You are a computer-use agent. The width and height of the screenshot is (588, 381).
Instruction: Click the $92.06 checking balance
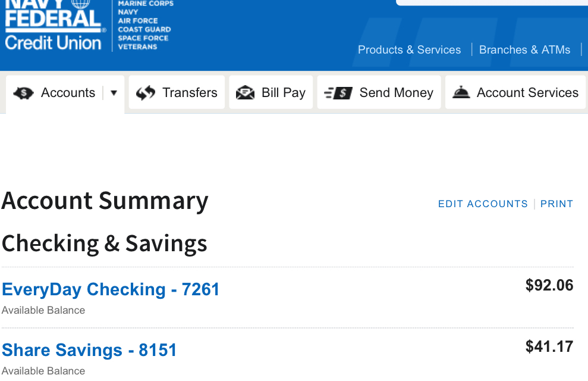coord(549,286)
